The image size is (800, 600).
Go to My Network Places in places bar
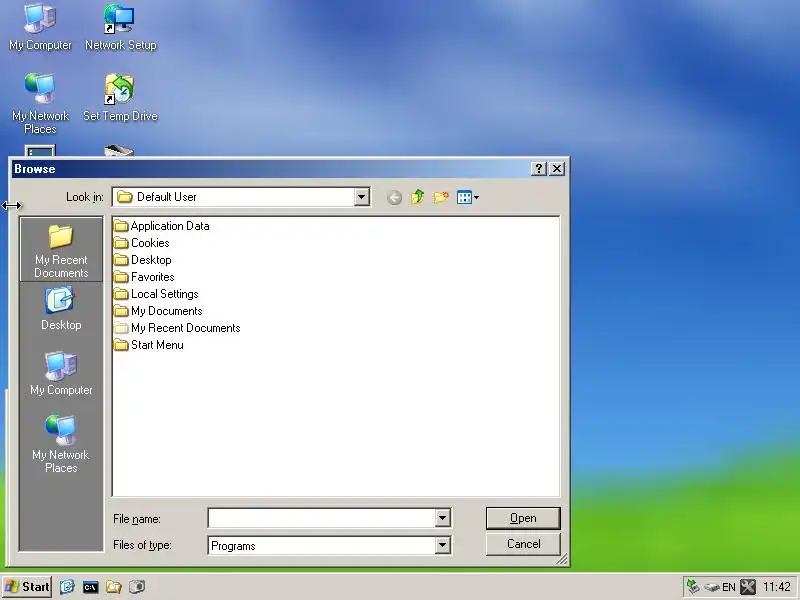click(x=61, y=444)
